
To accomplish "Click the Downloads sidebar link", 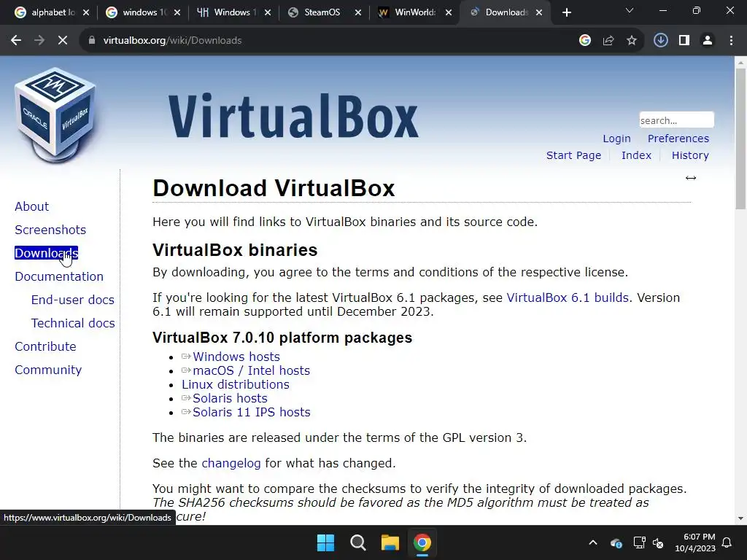I will [x=46, y=253].
